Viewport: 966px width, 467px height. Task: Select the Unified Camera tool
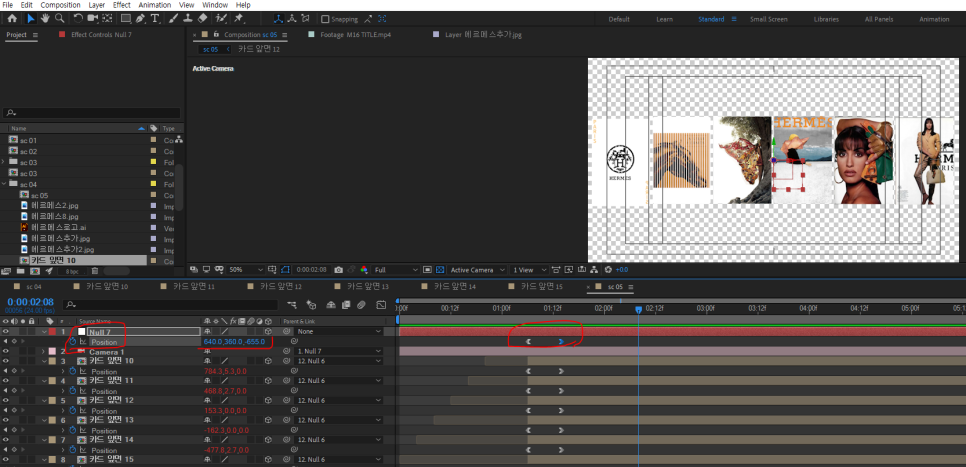point(93,18)
